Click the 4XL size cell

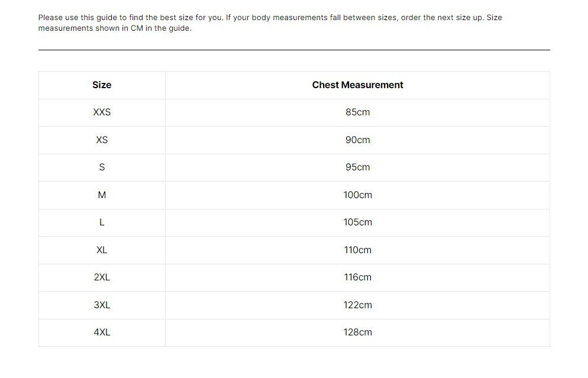pos(102,332)
